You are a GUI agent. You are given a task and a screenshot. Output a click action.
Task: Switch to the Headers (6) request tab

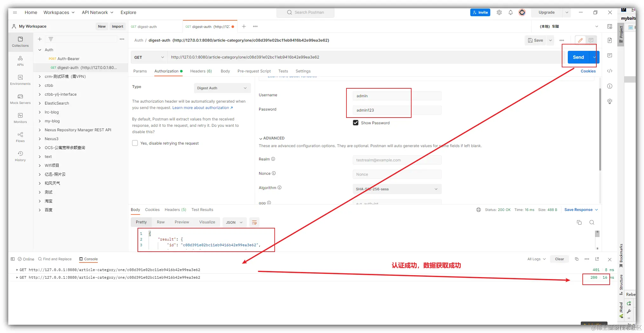(201, 71)
